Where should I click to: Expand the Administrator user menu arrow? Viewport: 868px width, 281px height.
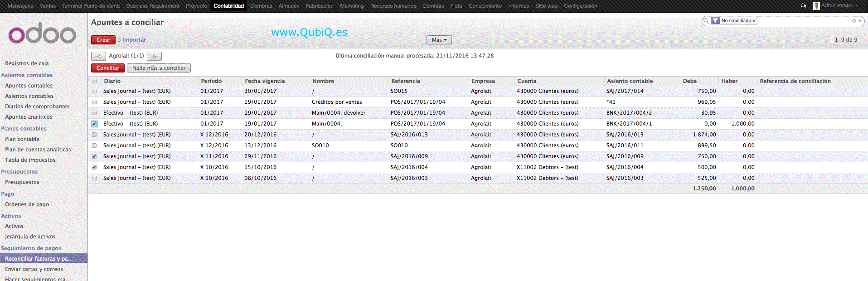tap(856, 6)
